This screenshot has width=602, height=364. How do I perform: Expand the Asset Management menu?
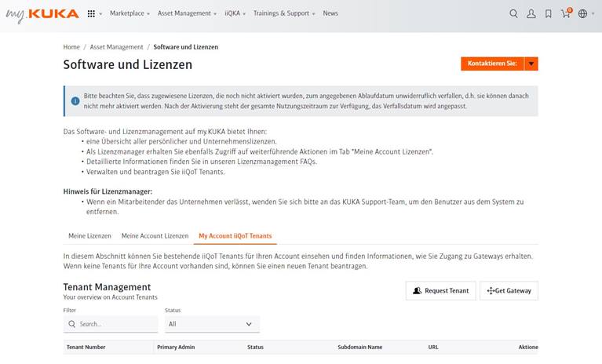click(188, 13)
